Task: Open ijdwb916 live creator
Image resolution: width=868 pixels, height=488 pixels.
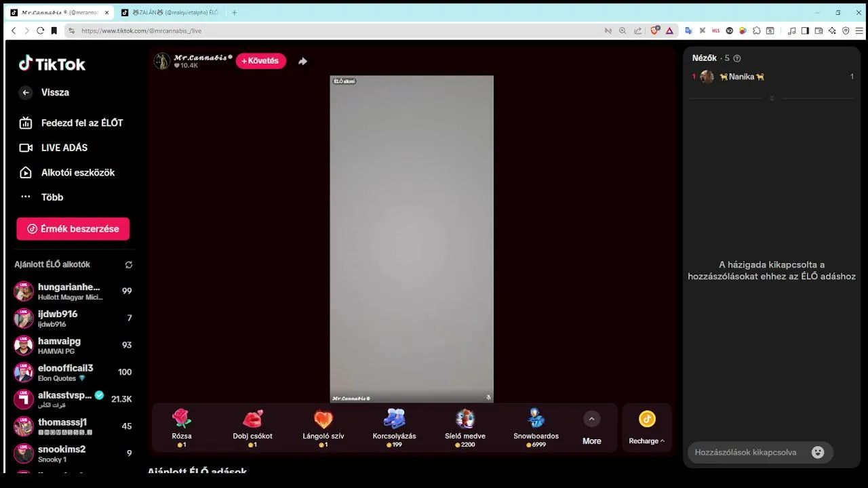Action: coord(73,319)
